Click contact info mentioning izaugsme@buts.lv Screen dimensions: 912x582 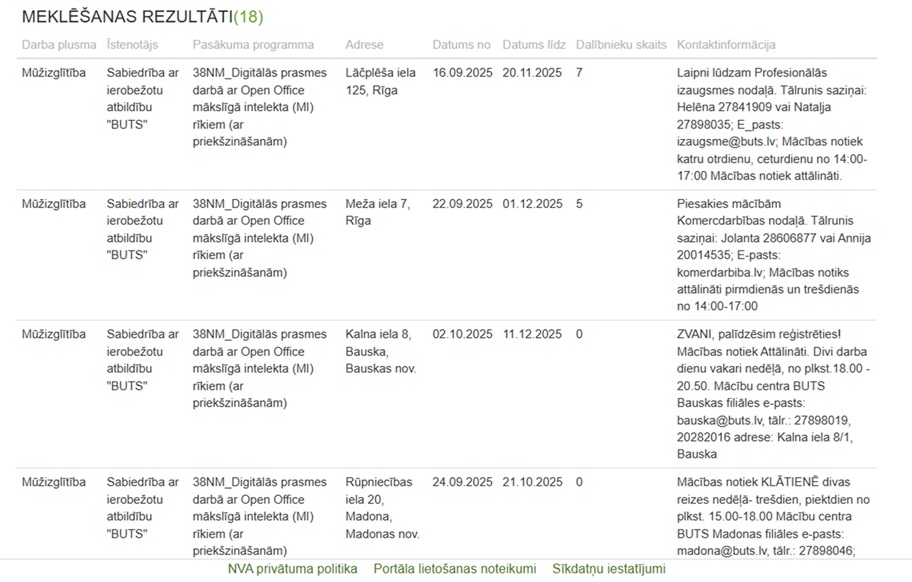point(772,124)
